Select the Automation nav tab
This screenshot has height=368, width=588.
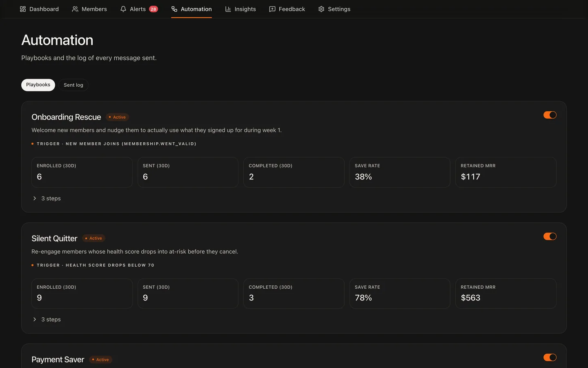(192, 9)
